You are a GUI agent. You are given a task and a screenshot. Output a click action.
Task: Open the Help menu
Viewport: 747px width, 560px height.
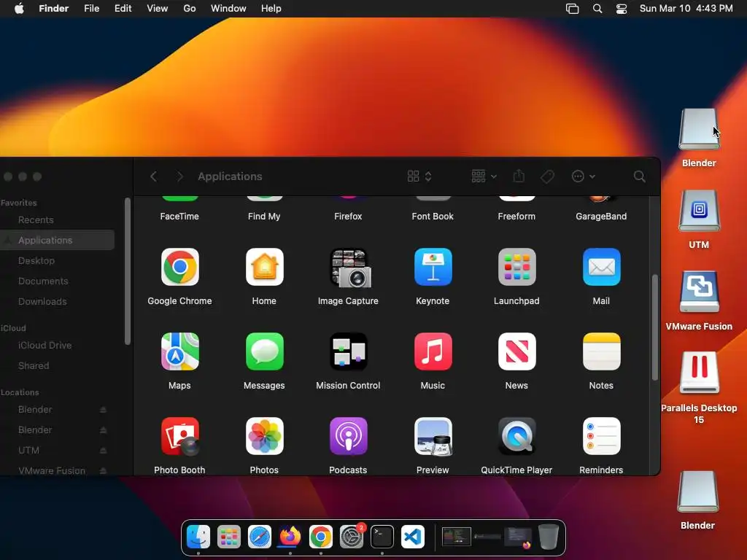point(271,9)
